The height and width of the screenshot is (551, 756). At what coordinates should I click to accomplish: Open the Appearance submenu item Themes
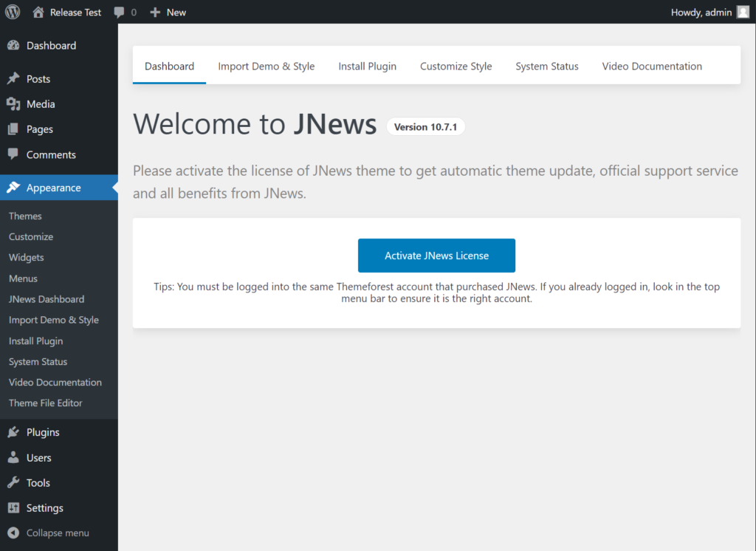[x=25, y=216]
